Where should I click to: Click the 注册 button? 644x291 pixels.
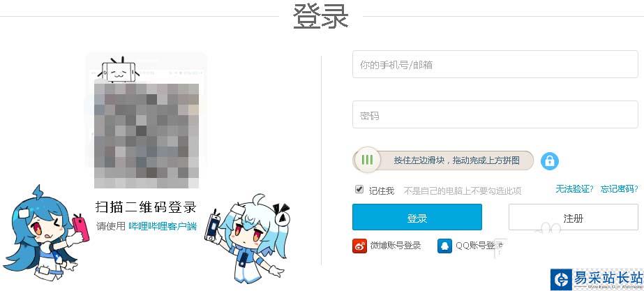tap(574, 217)
